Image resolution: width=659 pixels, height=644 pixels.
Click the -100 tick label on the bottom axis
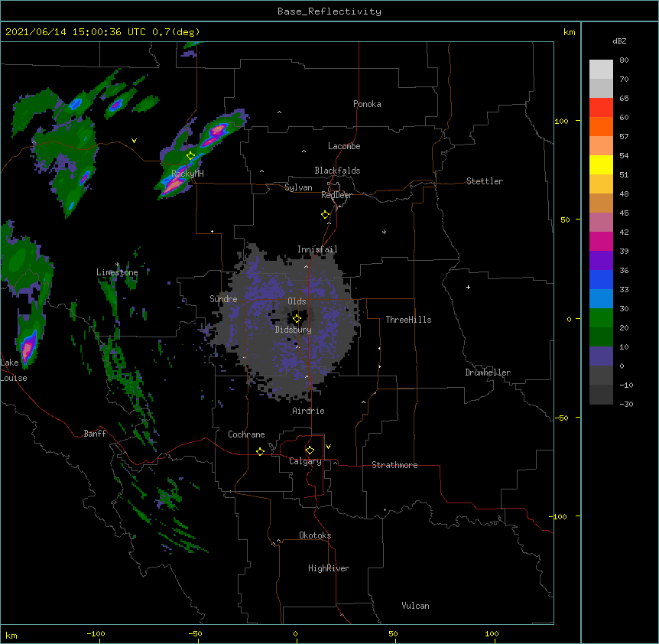pyautogui.click(x=96, y=633)
